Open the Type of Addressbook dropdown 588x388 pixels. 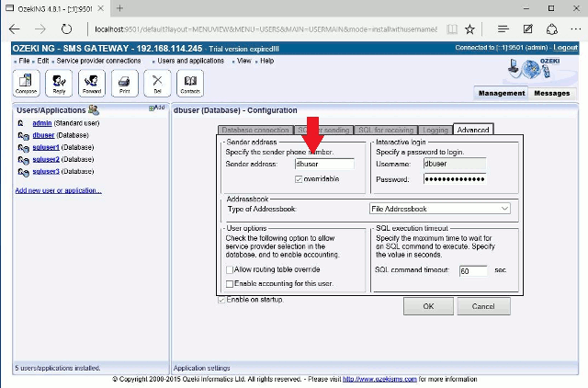tap(440, 209)
